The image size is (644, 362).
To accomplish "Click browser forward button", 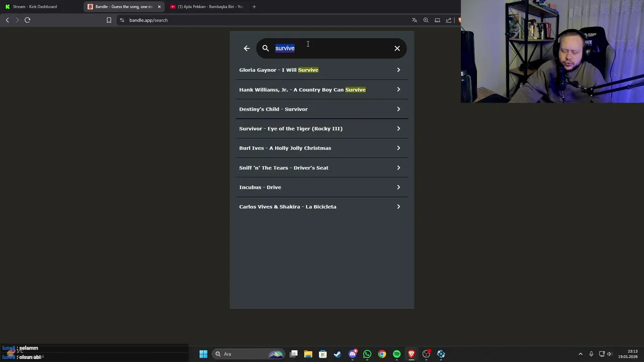I will click(x=17, y=20).
